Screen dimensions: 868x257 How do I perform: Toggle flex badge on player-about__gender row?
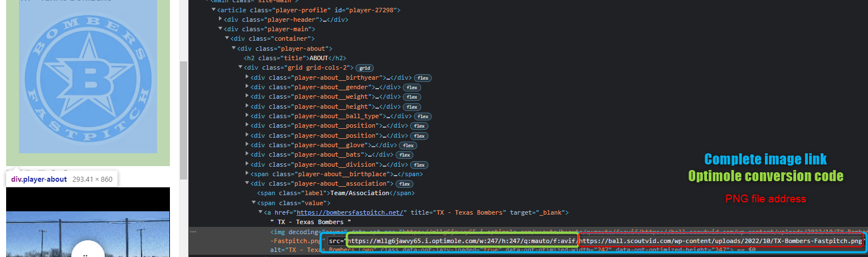(x=412, y=88)
